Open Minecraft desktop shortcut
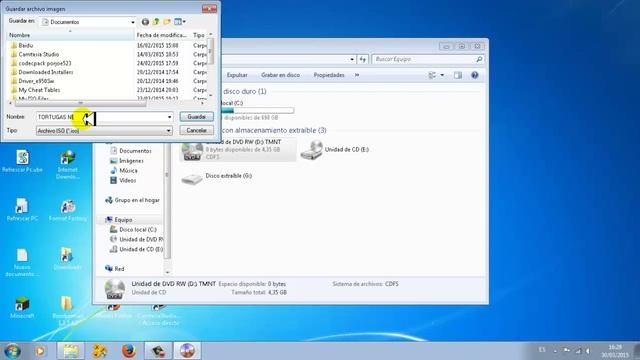The height and width of the screenshot is (360, 640). (x=22, y=307)
